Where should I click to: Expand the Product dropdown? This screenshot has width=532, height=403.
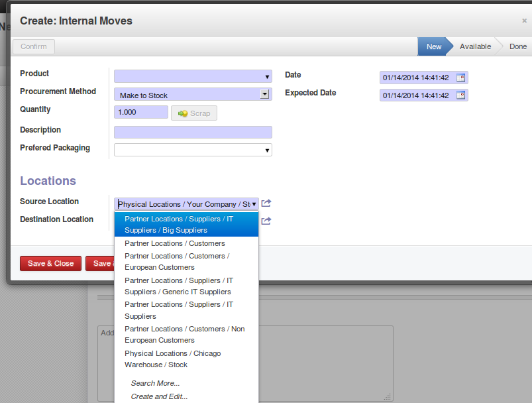[x=267, y=77]
